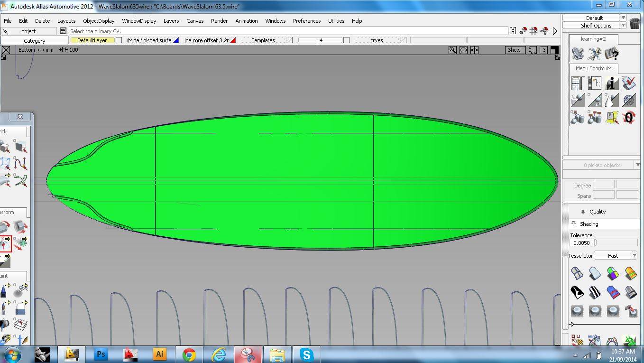Click the information window icon in Menu Shortcuts
644x363 pixels.
[612, 84]
